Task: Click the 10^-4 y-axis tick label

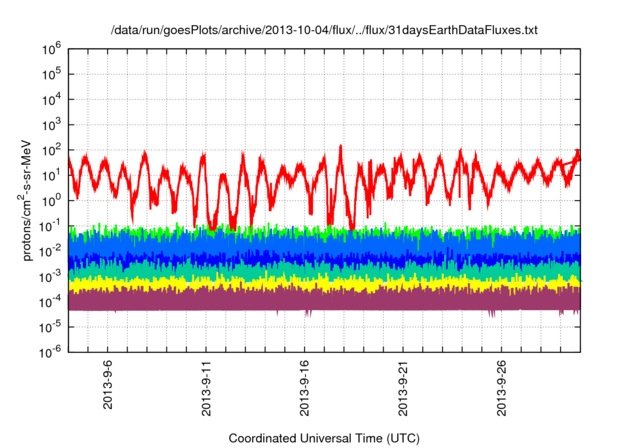Action: (51, 302)
